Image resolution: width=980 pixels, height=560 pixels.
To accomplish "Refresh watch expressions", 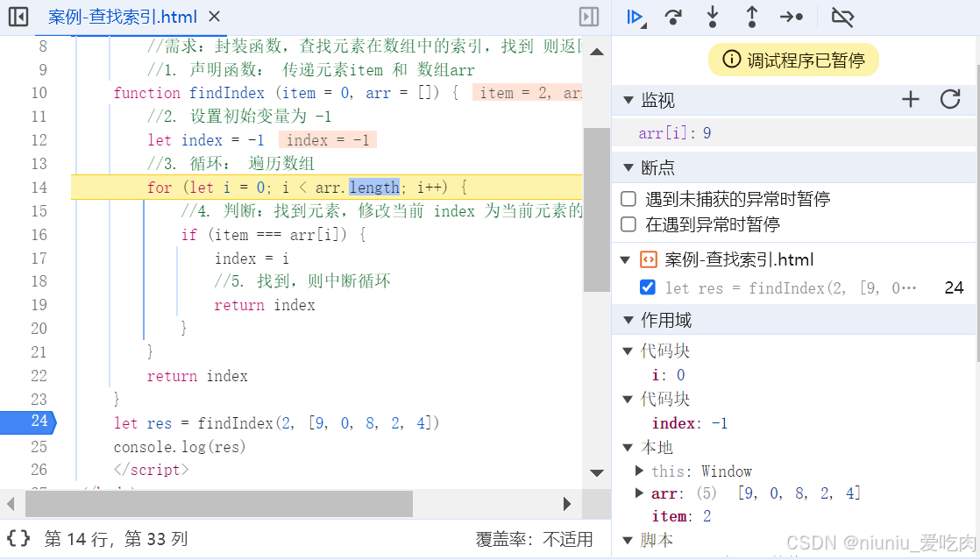I will coord(950,99).
